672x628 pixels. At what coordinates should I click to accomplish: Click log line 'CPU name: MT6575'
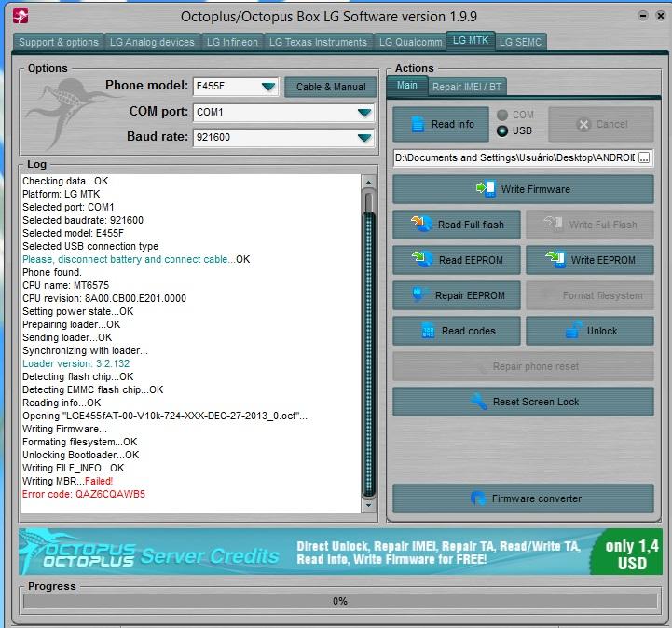65,285
